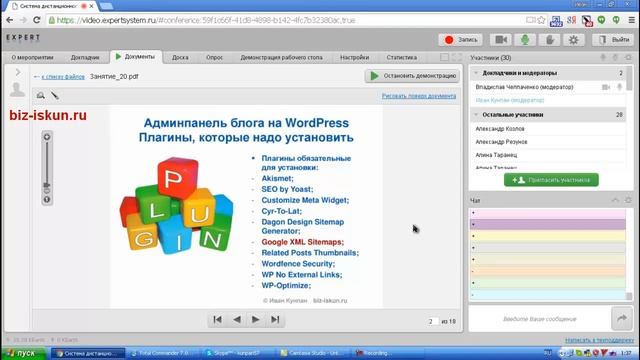Select participant Александр Козлов
This screenshot has height=360, width=640.
[x=500, y=129]
